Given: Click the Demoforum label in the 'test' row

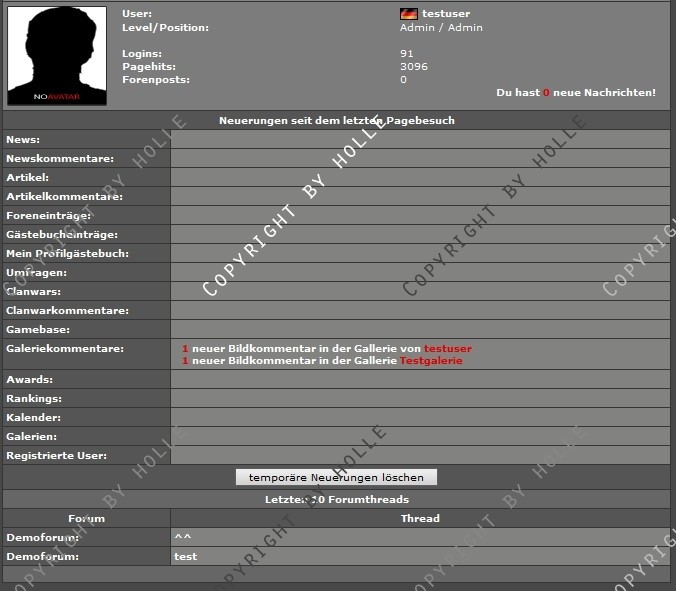Looking at the screenshot, I should [x=42, y=556].
